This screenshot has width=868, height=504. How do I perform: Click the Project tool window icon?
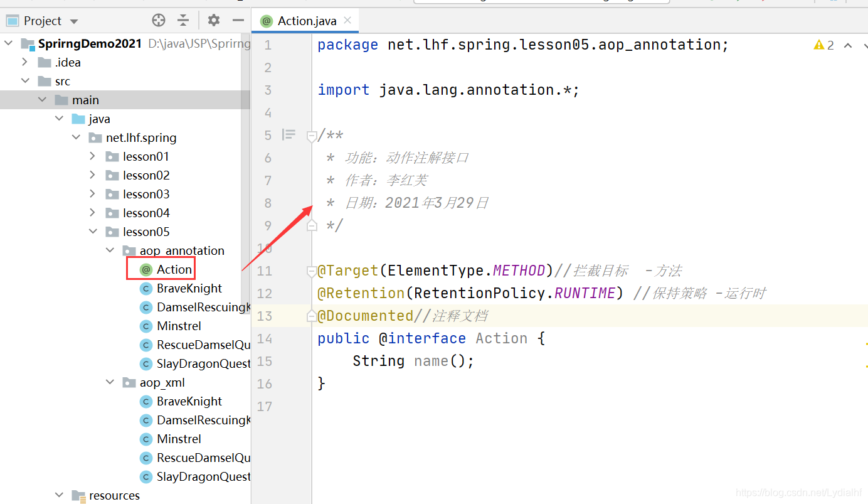(13, 21)
